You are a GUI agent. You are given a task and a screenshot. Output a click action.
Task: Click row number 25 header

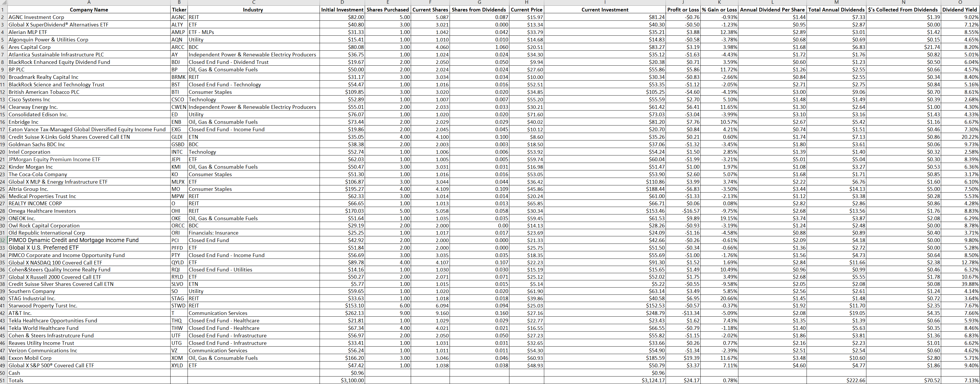tap(3, 189)
